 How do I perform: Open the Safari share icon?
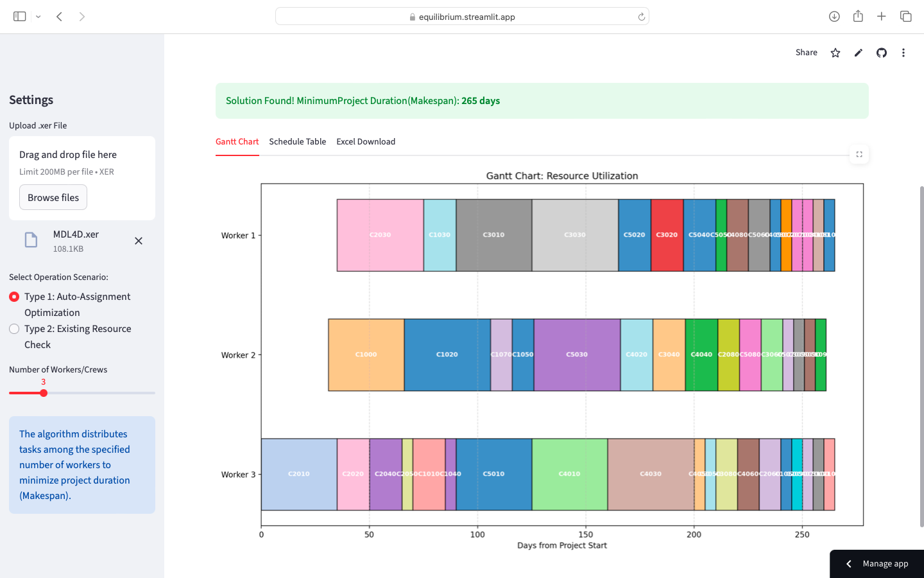(858, 17)
